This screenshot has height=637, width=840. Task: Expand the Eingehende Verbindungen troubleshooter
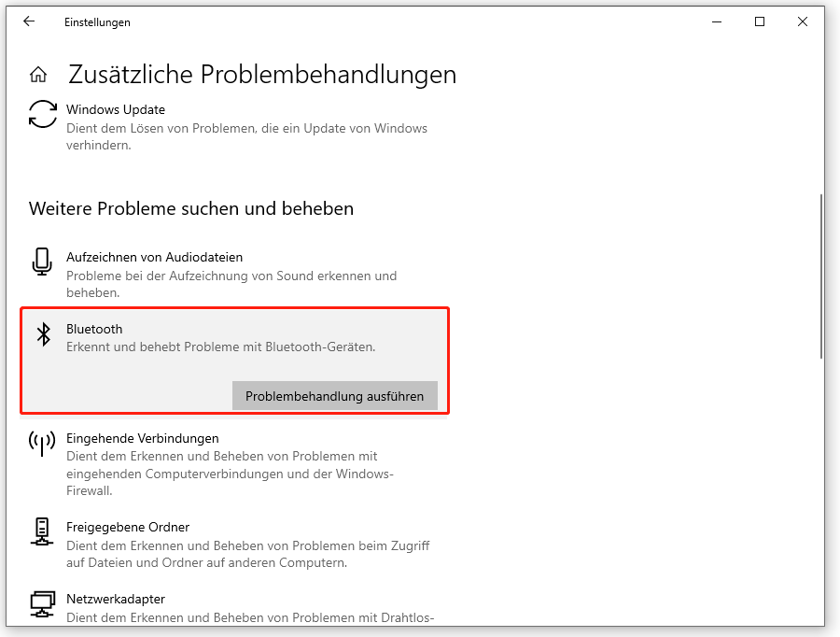142,438
